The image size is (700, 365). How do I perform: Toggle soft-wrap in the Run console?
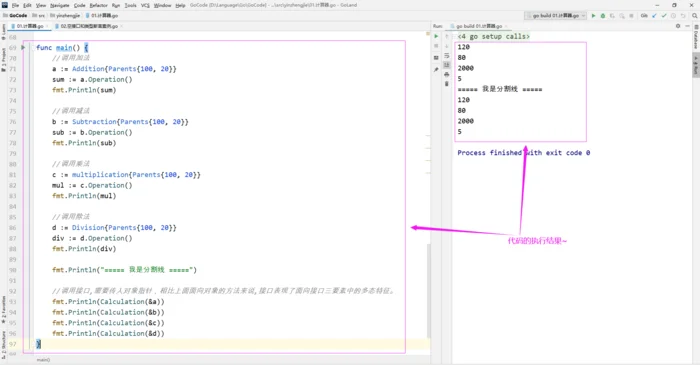tap(447, 56)
